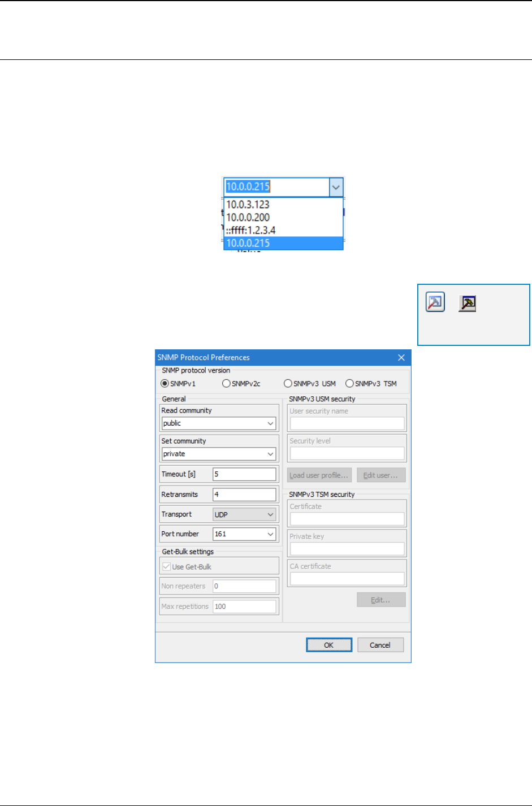The height and width of the screenshot is (806, 532).
Task: Confirm the dialog with OK
Action: coord(329,645)
